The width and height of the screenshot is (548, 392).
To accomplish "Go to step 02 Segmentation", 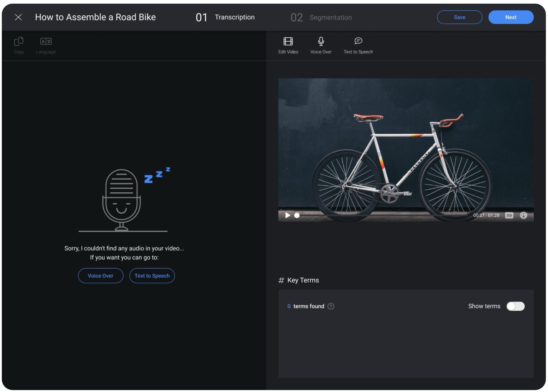I will click(321, 17).
